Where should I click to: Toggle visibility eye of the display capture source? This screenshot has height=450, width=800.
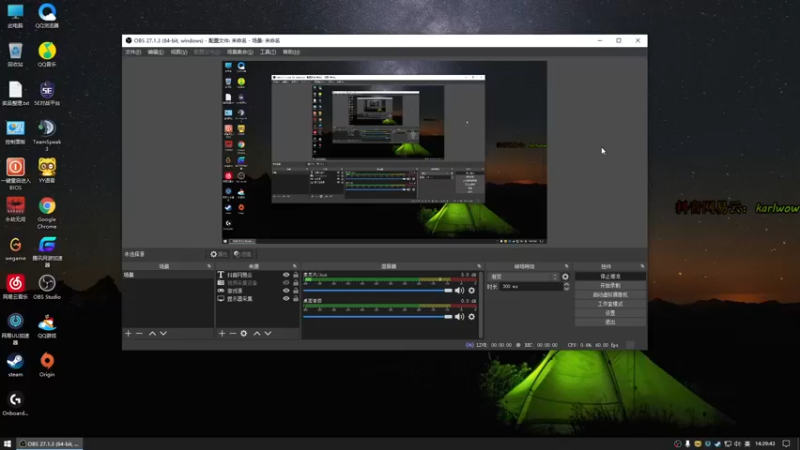click(x=286, y=298)
